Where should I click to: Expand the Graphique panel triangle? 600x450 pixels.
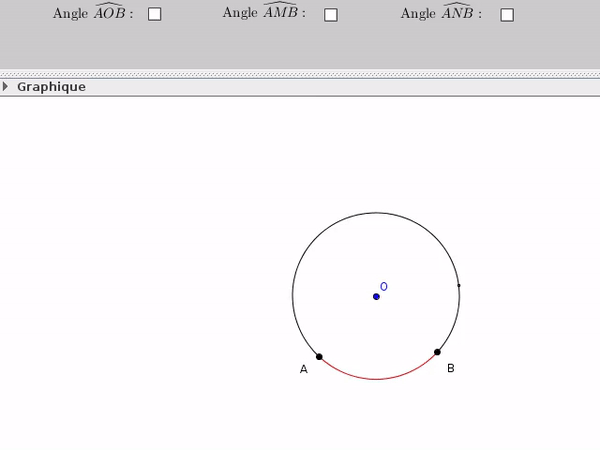tap(5, 86)
